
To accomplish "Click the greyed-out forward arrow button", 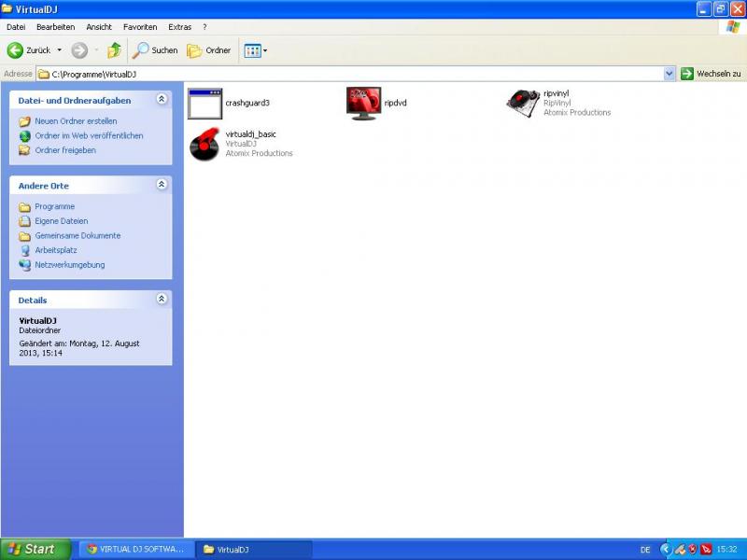I will 79,50.
